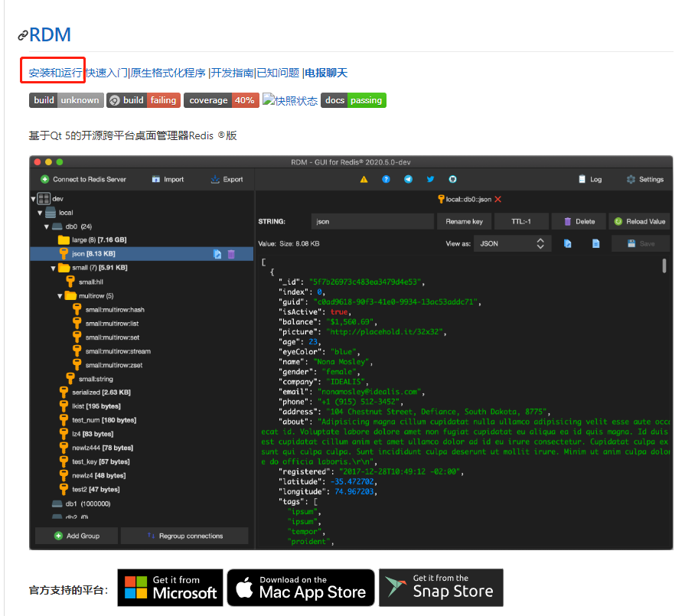Open the 快速入门 link

106,73
